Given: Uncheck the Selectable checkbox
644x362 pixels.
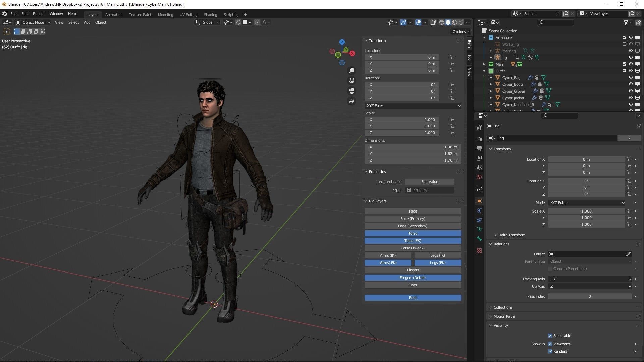Looking at the screenshot, I should pos(550,336).
